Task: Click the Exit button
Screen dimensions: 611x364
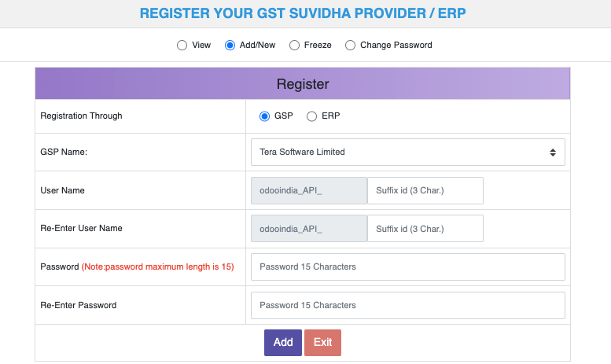Action: (322, 343)
